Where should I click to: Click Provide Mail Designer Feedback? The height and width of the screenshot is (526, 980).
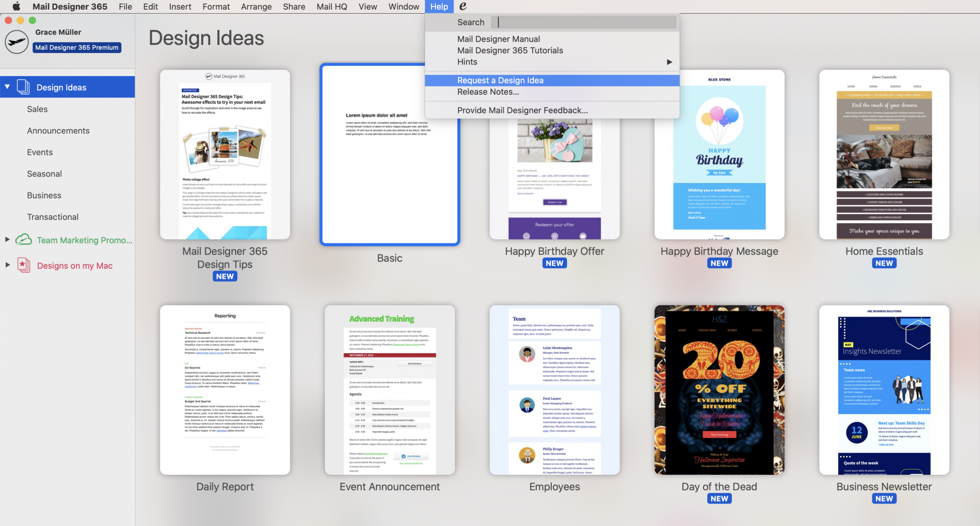pos(522,110)
